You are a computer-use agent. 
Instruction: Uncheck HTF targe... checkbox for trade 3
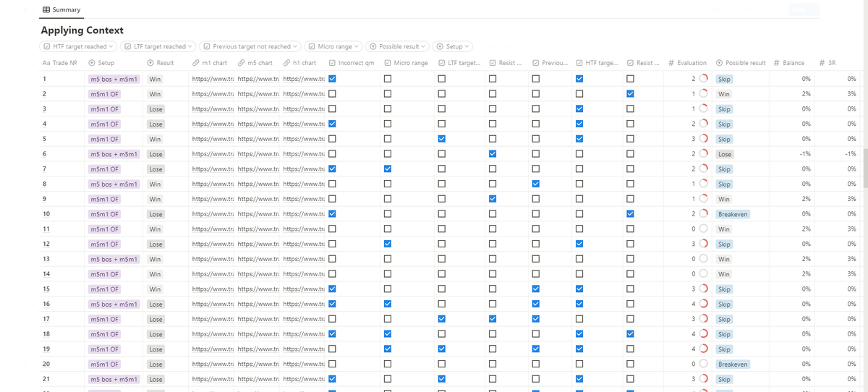(579, 108)
